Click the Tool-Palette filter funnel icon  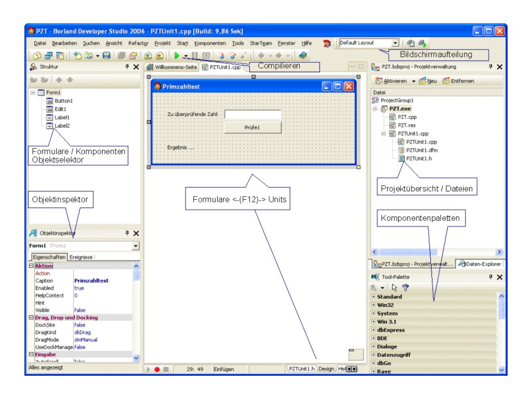[405, 287]
